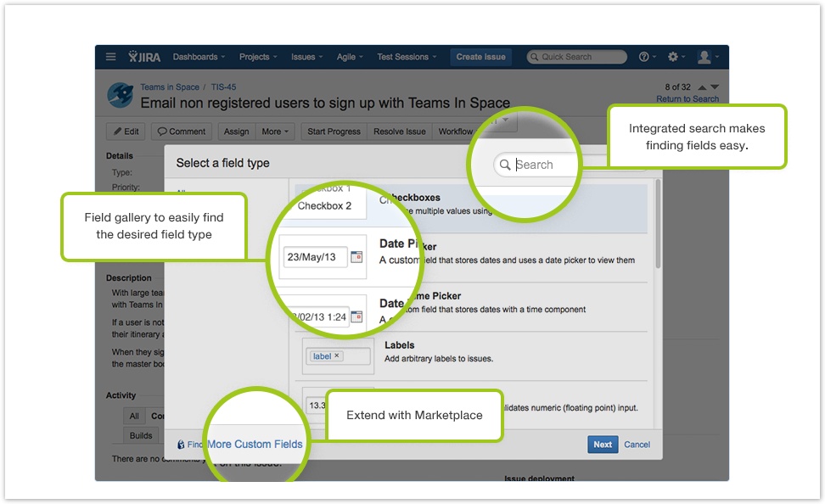The image size is (825, 504).
Task: Click the 23/May/13 date picker preview field
Action: [x=315, y=257]
